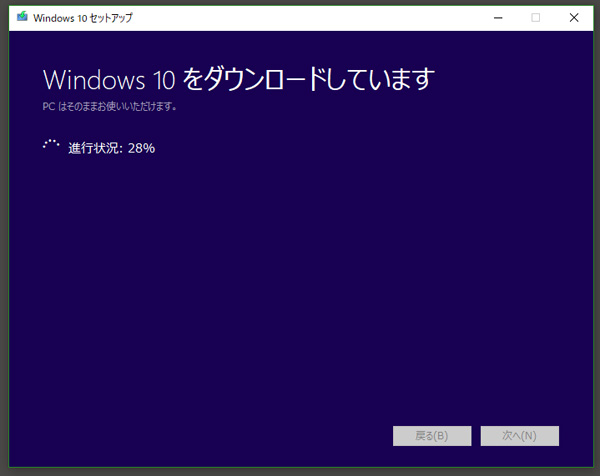
Task: Click the 戻る(B) back button
Action: pyautogui.click(x=432, y=436)
